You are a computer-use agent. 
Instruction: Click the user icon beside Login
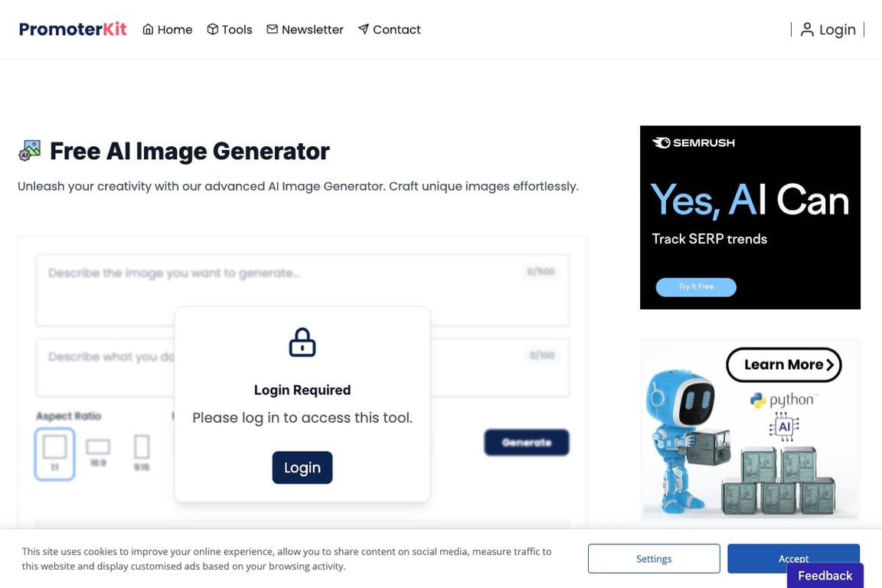(x=807, y=29)
